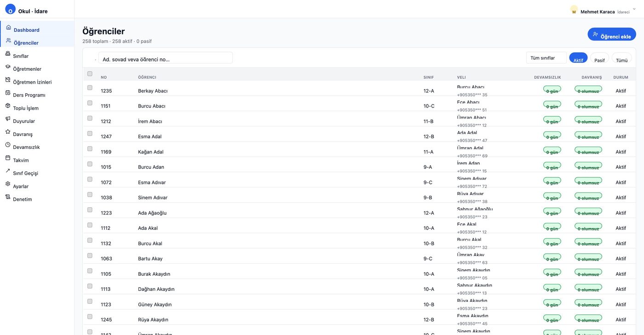
Task: Click the Ayarlar gear icon
Action: click(x=8, y=184)
